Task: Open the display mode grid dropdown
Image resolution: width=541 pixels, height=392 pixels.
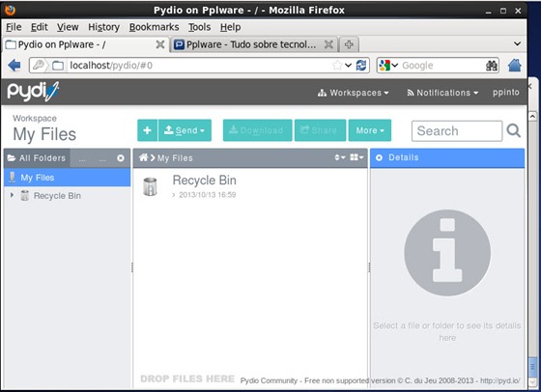Action: [356, 157]
